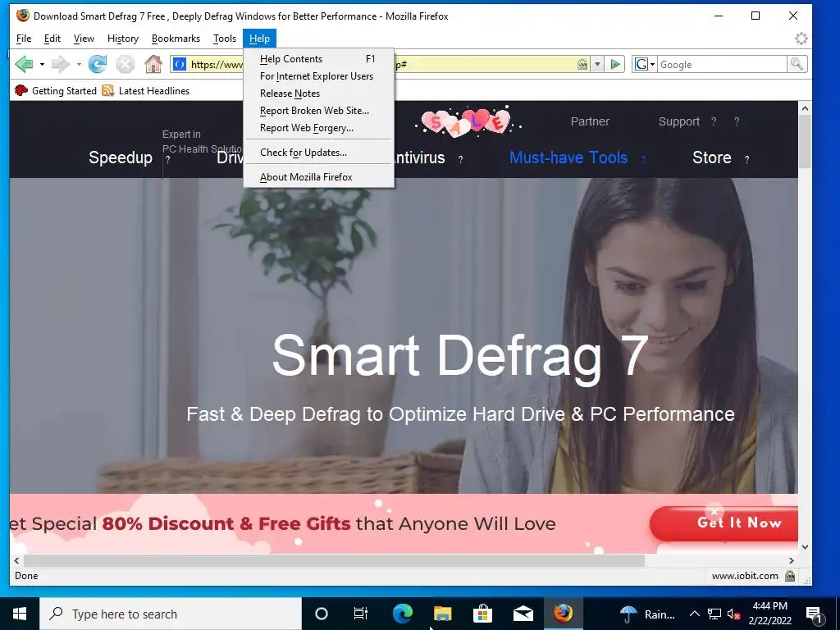Viewport: 840px width, 630px height.
Task: Select Check for Updates
Action: coord(319,152)
